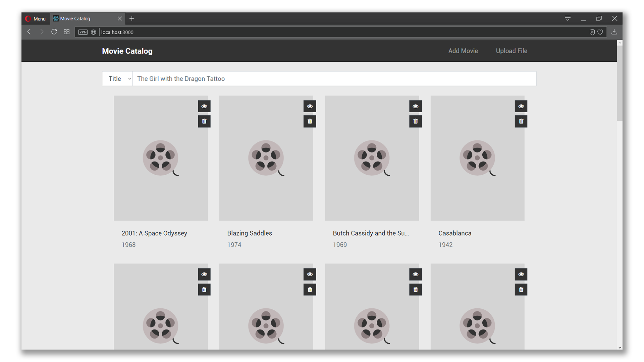Open the Add Movie page
644x362 pixels.
pos(463,51)
